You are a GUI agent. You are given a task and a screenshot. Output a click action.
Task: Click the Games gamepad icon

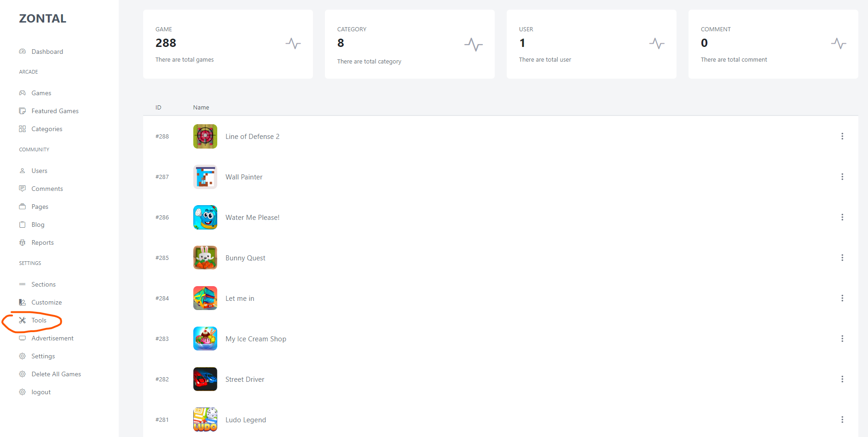[22, 93]
